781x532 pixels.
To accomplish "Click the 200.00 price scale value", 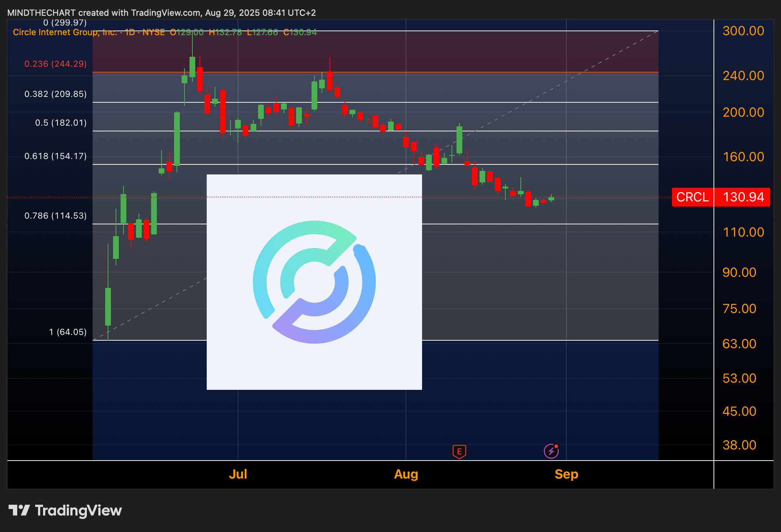I will point(743,112).
